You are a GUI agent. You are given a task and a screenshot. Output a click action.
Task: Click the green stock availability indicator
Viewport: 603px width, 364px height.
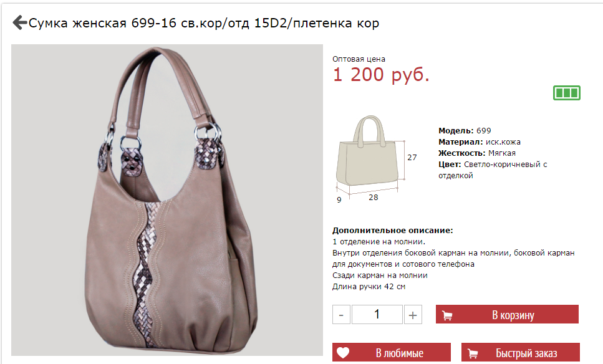(566, 93)
